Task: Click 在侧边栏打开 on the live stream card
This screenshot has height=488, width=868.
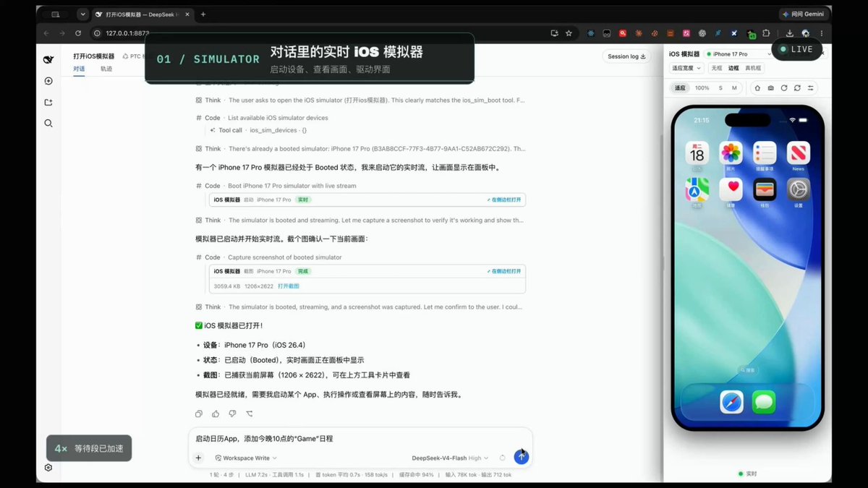Action: pyautogui.click(x=503, y=200)
